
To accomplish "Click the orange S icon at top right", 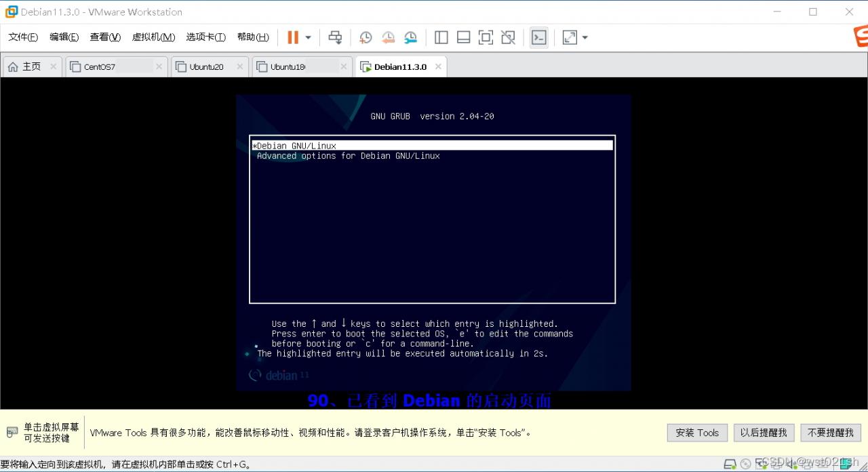I will pos(860,37).
